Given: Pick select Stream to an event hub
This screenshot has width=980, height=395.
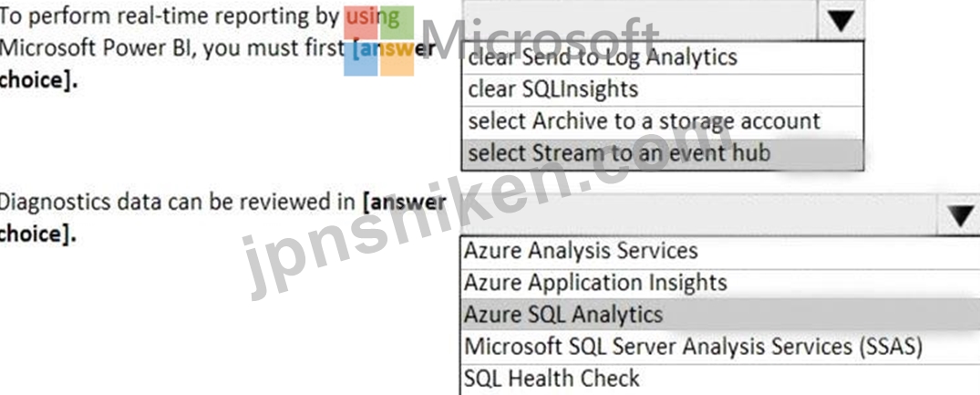Looking at the screenshot, I should [663, 154].
